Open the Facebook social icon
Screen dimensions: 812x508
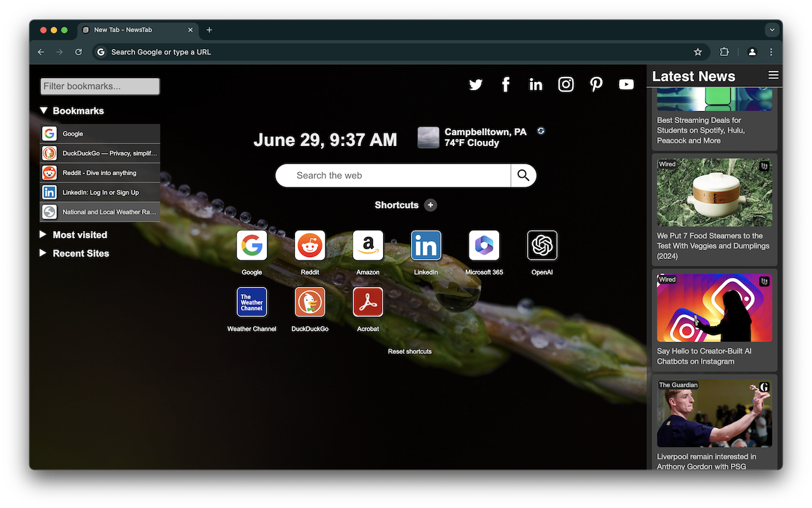(506, 84)
